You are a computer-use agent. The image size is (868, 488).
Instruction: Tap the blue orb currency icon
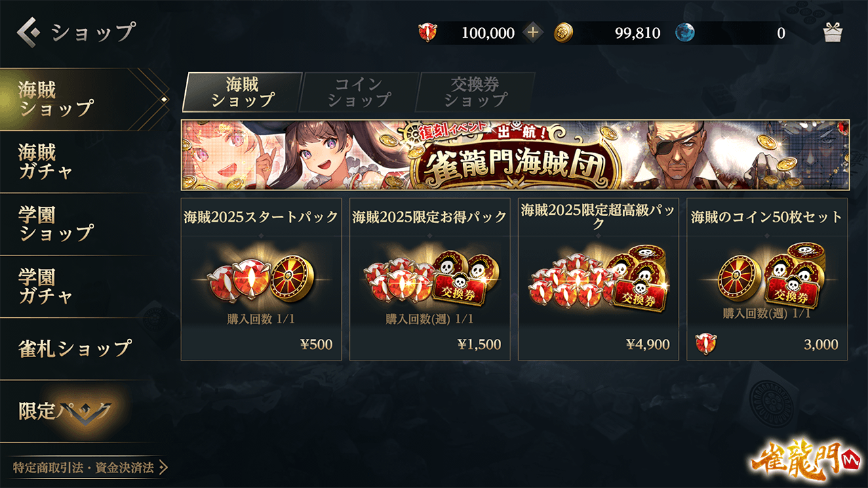pos(685,33)
